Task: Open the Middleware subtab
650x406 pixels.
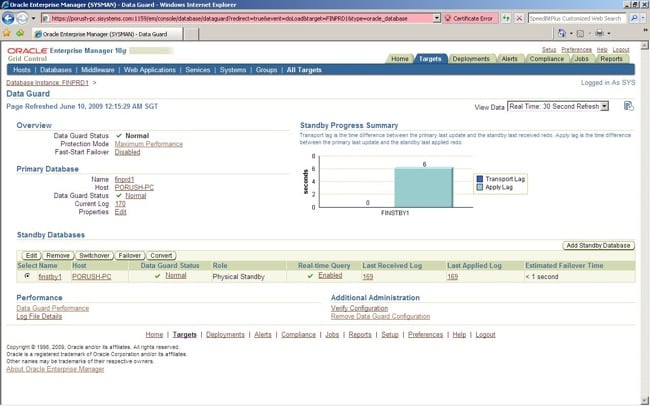Action: pyautogui.click(x=97, y=70)
